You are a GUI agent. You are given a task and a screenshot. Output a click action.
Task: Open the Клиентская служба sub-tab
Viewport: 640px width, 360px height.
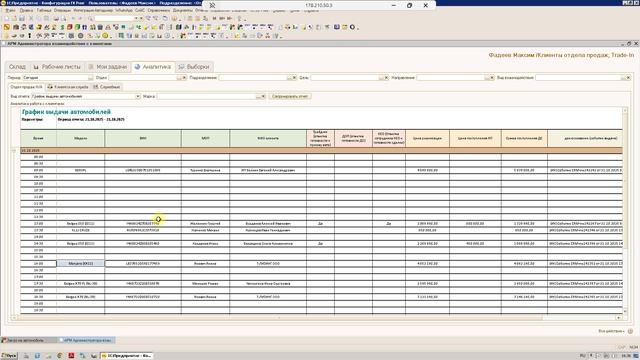pos(68,87)
